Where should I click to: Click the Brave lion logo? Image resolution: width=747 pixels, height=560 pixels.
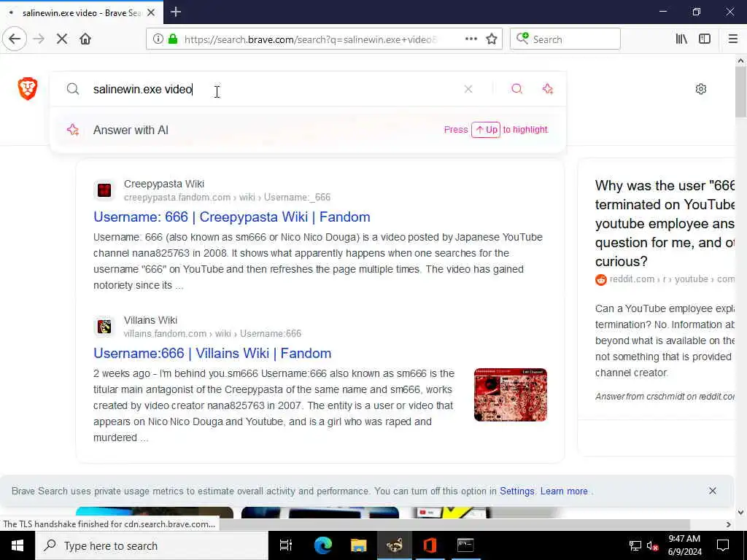[28, 88]
